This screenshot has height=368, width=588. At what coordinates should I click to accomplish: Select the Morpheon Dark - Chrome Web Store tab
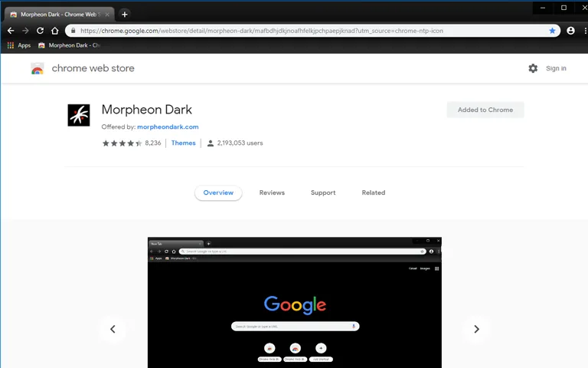[x=59, y=15]
